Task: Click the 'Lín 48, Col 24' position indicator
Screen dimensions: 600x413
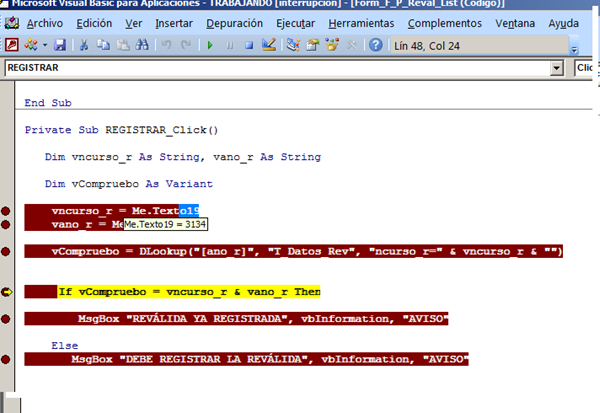Action: coord(427,46)
